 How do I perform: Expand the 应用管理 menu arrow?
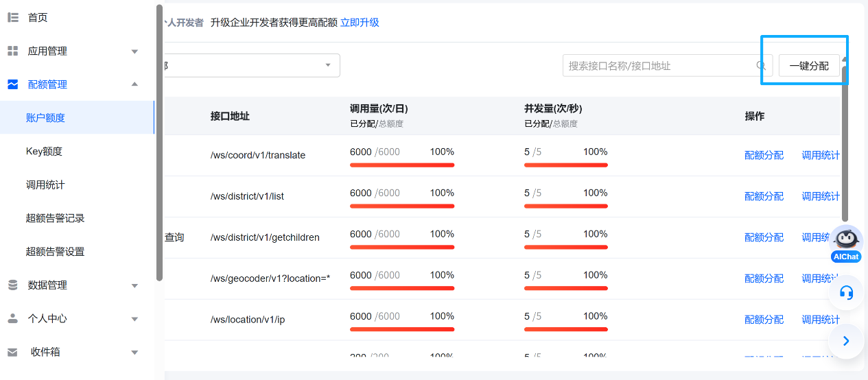pyautogui.click(x=134, y=51)
